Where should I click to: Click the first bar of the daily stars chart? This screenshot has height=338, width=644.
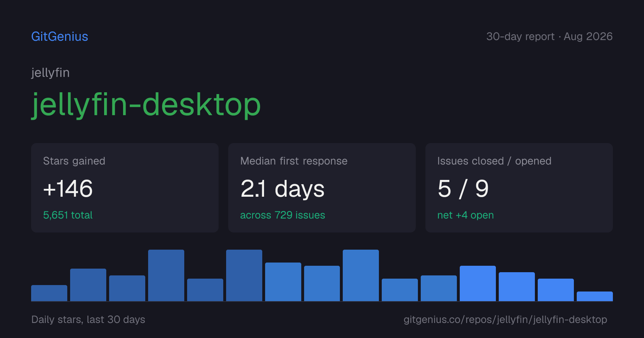[49, 293]
